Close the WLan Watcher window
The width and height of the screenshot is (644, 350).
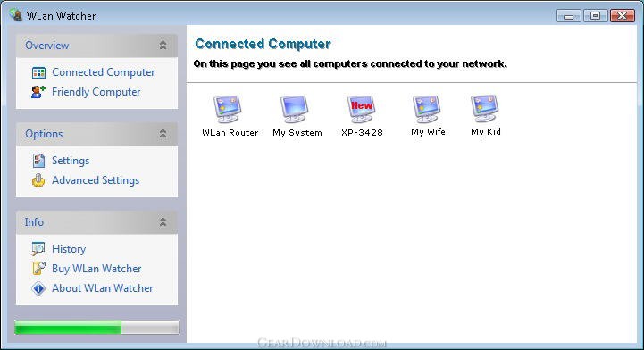pyautogui.click(x=623, y=16)
